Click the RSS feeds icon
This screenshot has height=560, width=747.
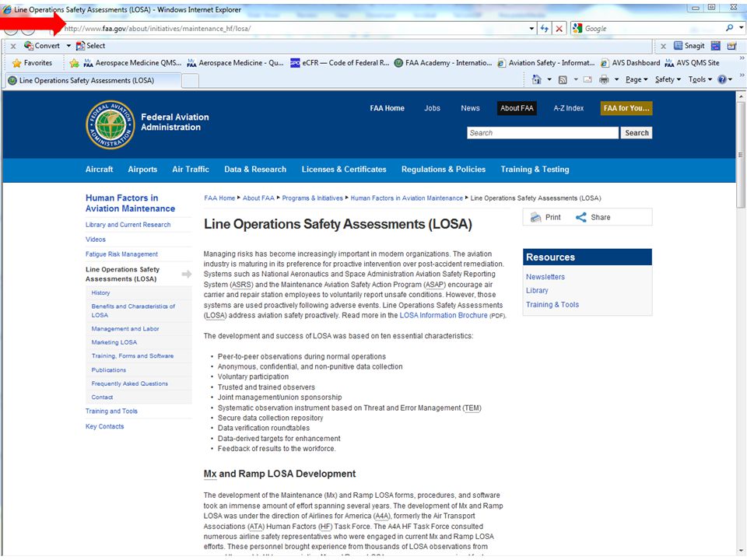click(x=563, y=79)
